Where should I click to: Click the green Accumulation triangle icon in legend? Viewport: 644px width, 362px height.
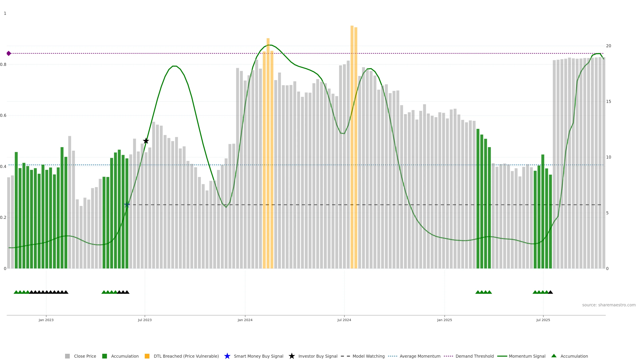[554, 356]
